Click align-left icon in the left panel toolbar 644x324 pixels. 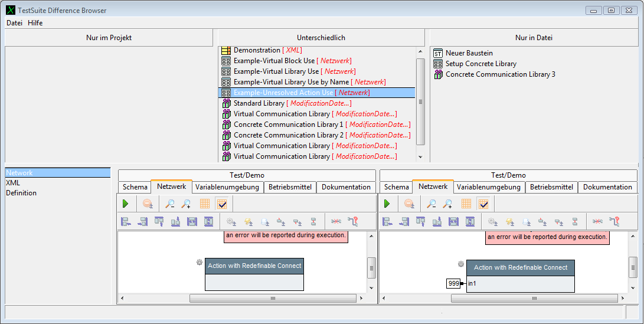[125, 221]
